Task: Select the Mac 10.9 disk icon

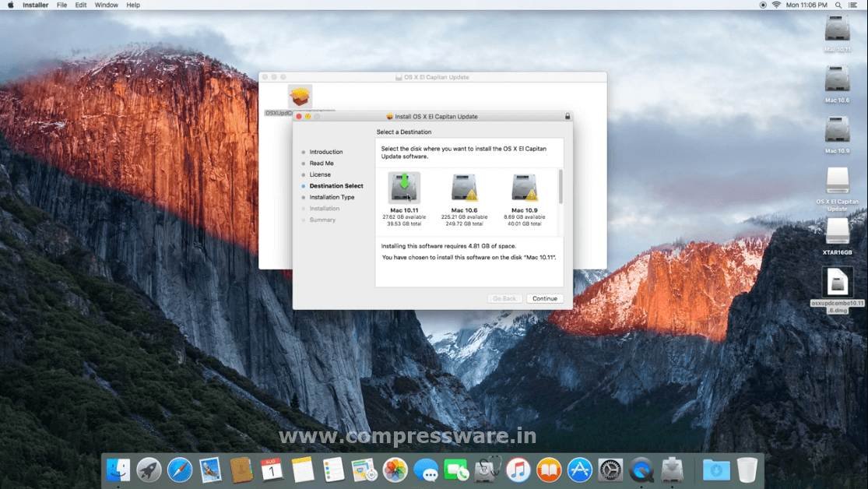Action: tap(524, 187)
